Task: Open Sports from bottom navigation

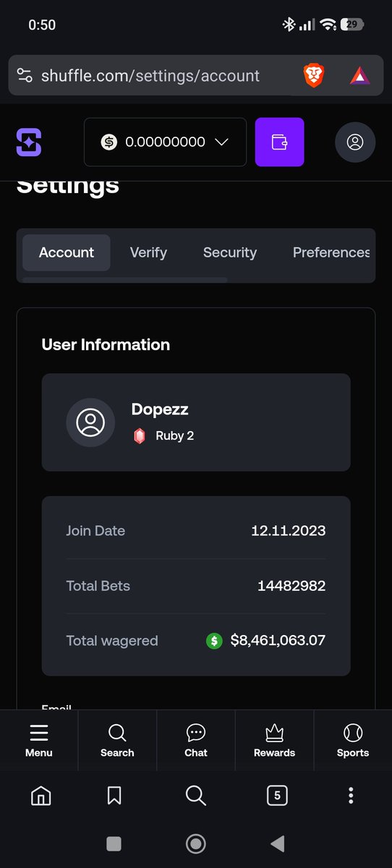Action: coord(353,741)
